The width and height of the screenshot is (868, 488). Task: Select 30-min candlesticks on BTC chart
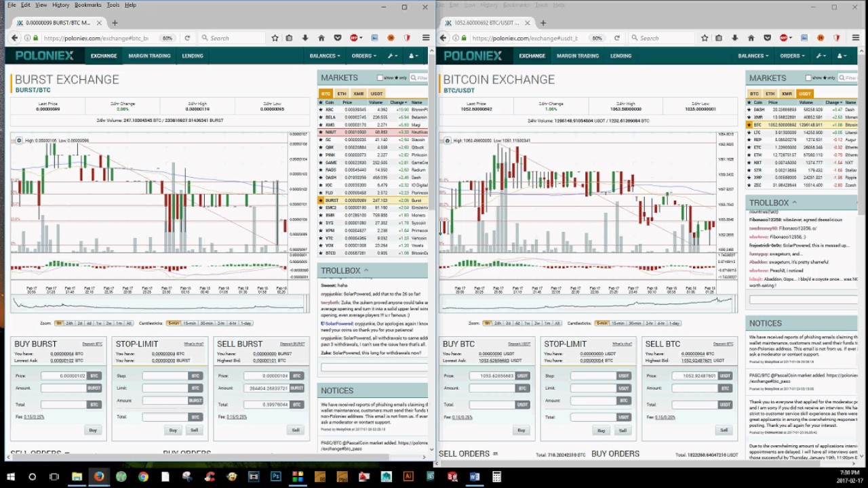pos(635,323)
